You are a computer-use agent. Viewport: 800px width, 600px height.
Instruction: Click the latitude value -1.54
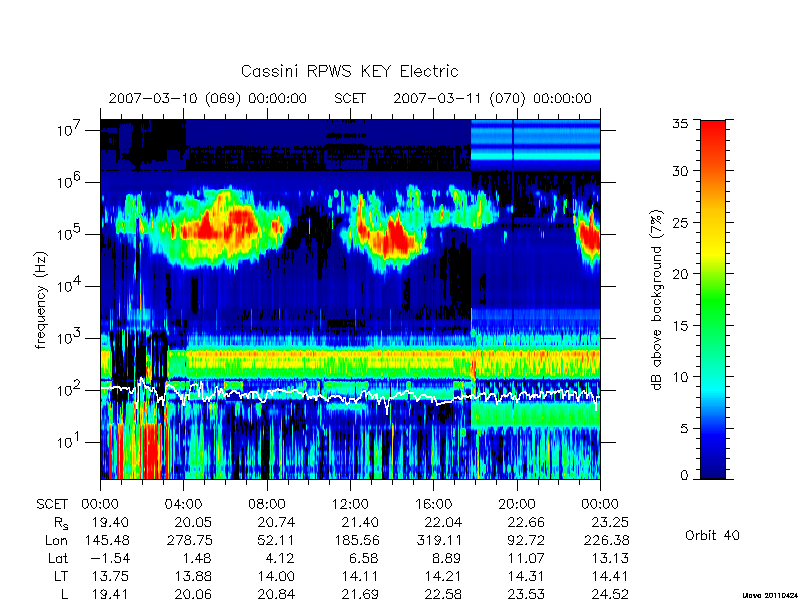coord(110,558)
